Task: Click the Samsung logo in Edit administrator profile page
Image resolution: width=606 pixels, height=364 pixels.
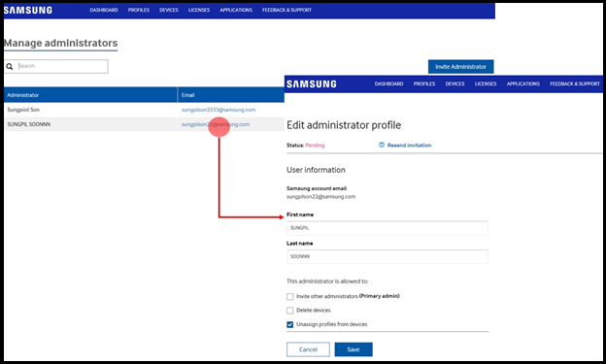Action: tap(312, 83)
